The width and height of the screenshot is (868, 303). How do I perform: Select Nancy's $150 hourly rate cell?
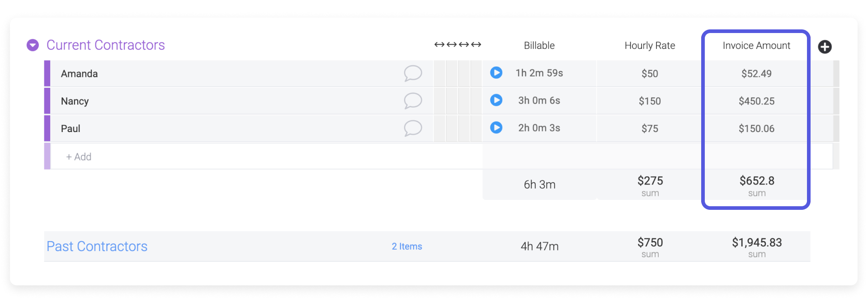tap(650, 101)
